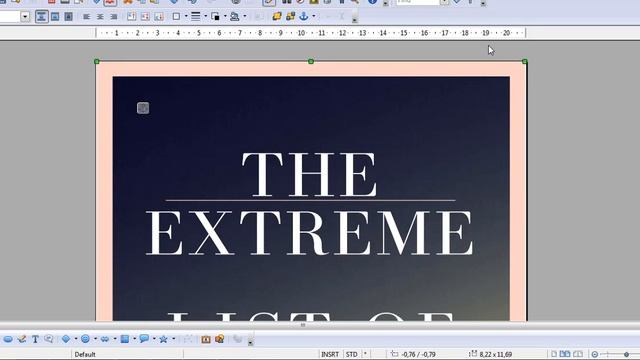Image resolution: width=640 pixels, height=360 pixels.
Task: Open the drawing toolbar overflow options
Action: coord(251,342)
